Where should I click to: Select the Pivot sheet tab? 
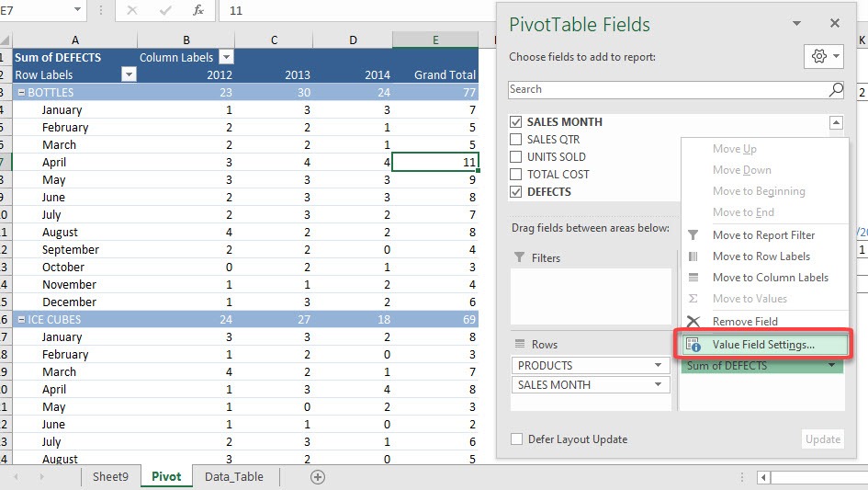[166, 477]
